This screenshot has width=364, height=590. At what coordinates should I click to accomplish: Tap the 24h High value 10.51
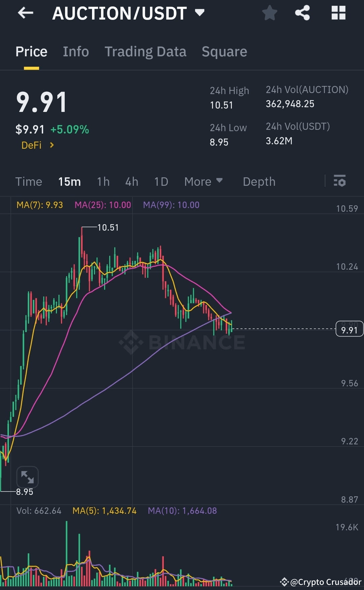[221, 105]
